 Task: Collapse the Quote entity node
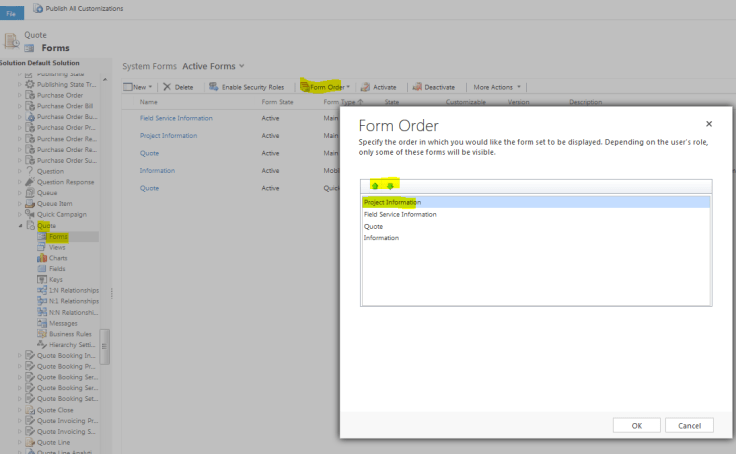click(19, 225)
